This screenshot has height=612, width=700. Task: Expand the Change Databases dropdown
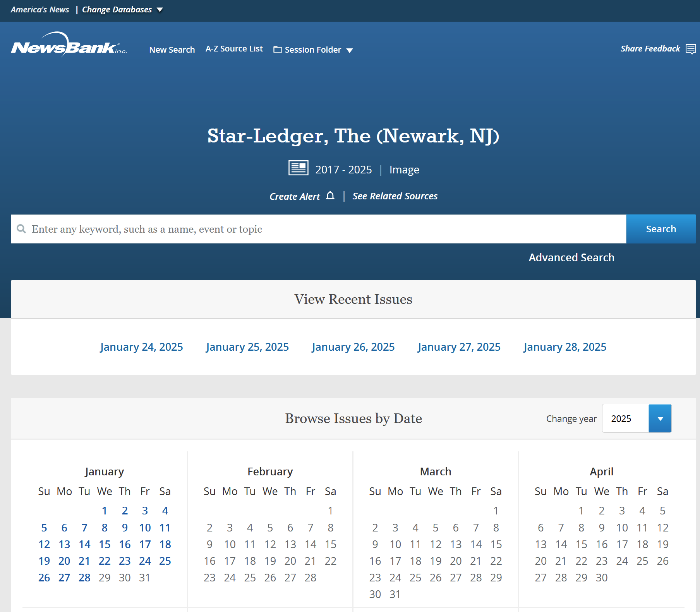(x=160, y=10)
